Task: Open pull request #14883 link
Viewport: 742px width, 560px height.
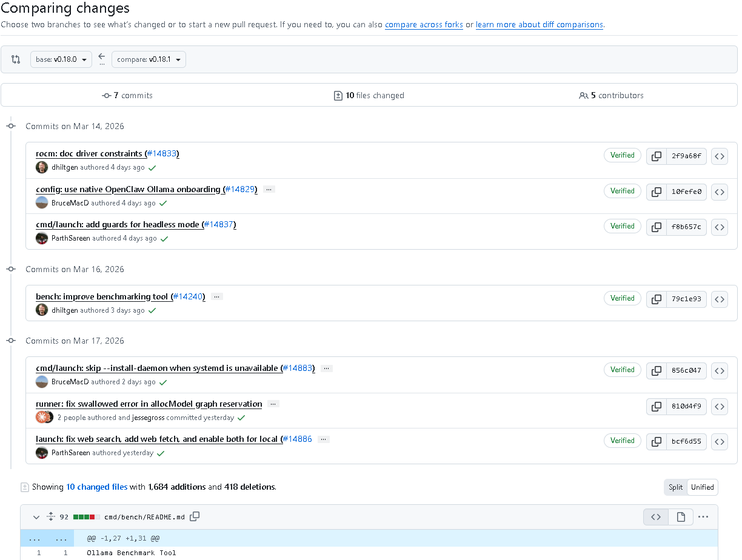Action: click(x=297, y=368)
